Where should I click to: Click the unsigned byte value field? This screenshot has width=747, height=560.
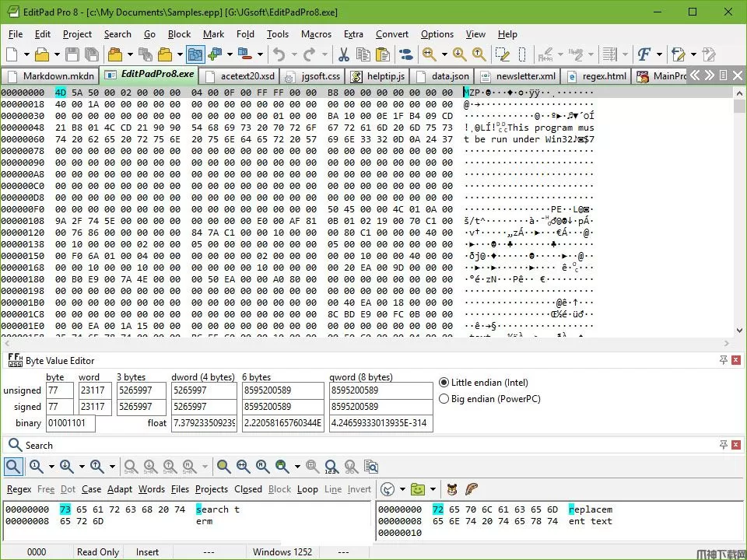[59, 390]
